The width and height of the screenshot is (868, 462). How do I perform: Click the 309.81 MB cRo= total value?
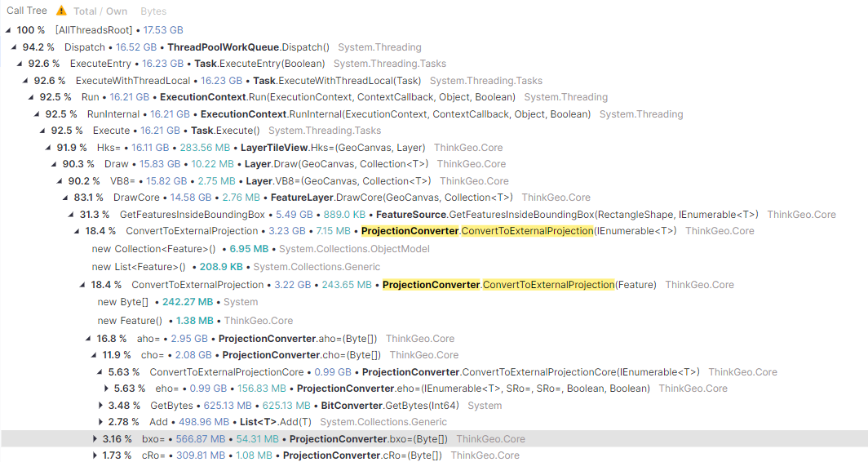pyautogui.click(x=201, y=455)
